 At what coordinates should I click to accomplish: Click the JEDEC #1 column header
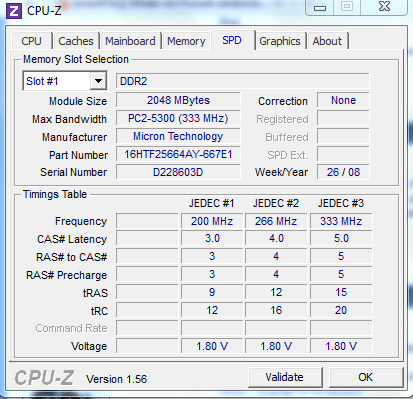211,203
